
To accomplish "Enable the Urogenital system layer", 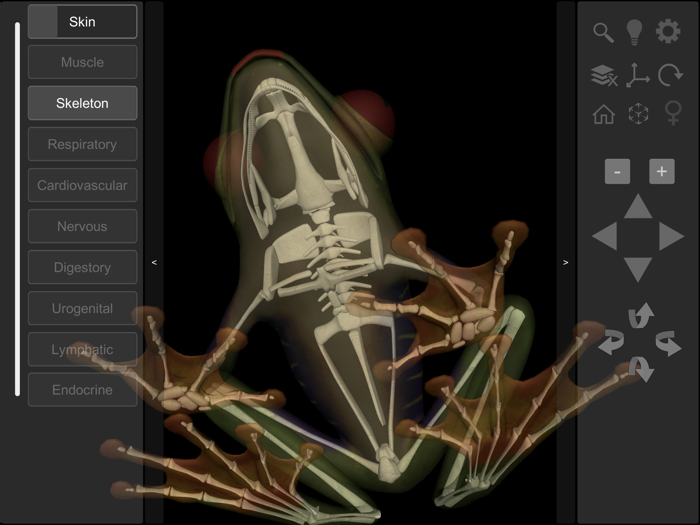I will [x=83, y=308].
